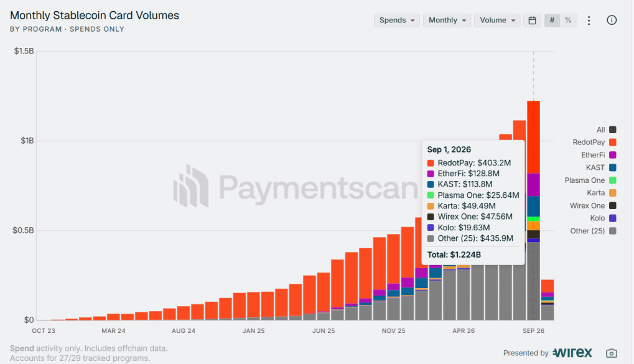Click 'KAST: $113.8M' in the tooltip
Screen dimensions: 634x364
[465, 184]
